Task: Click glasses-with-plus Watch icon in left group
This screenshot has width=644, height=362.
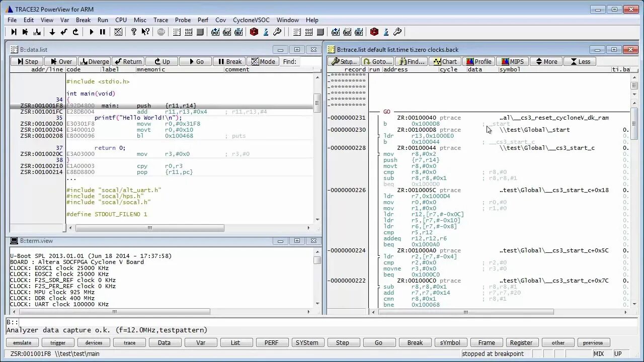Action: (215, 32)
